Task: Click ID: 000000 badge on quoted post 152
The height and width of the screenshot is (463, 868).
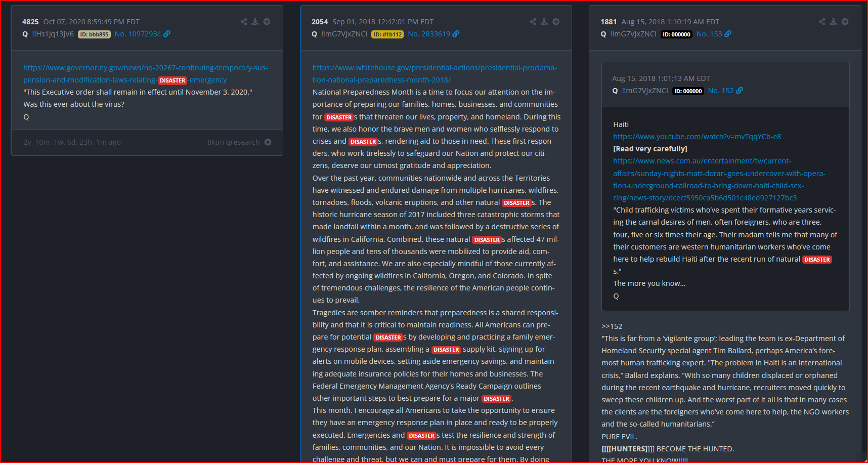Action: [688, 91]
